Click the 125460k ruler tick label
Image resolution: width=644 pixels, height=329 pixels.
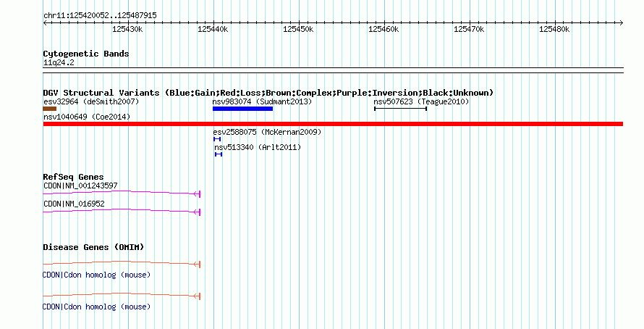click(x=384, y=29)
